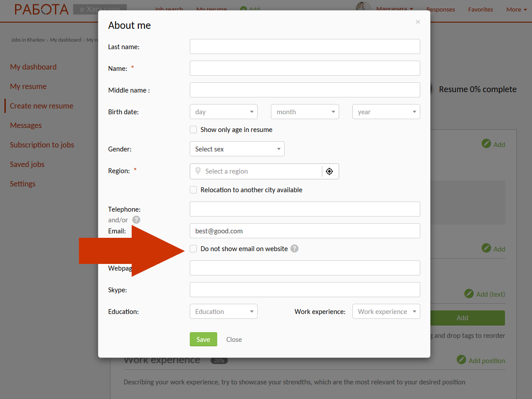532x399 pixels.
Task: Check Relocation to another city available
Action: pyautogui.click(x=193, y=190)
